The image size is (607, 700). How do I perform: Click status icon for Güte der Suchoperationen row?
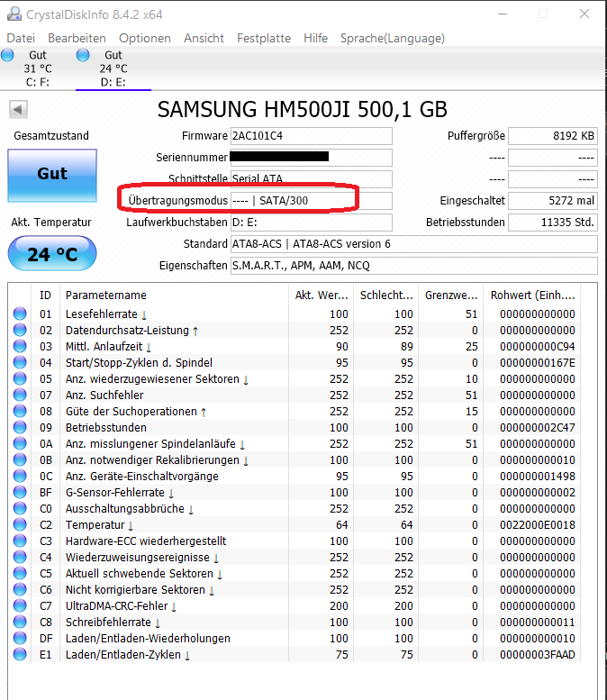(20, 411)
